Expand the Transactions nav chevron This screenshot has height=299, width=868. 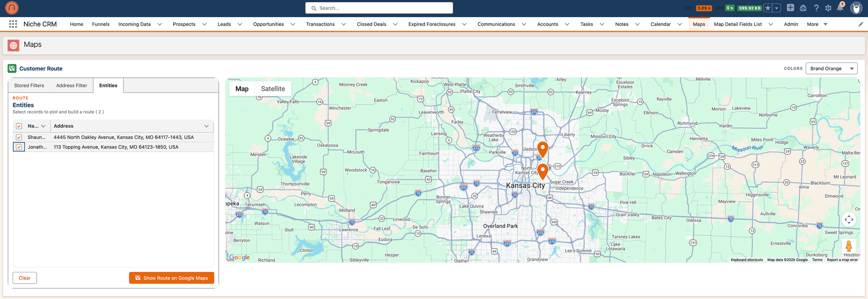[x=344, y=24]
